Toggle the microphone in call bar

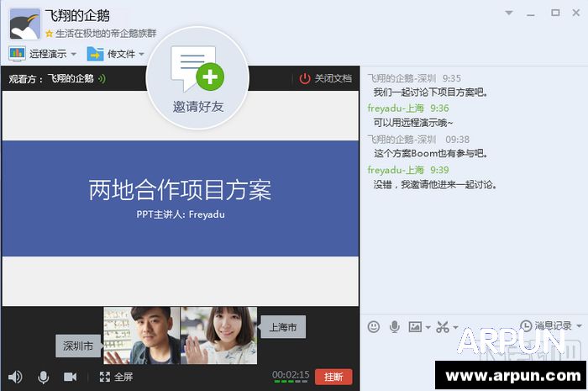click(44, 377)
